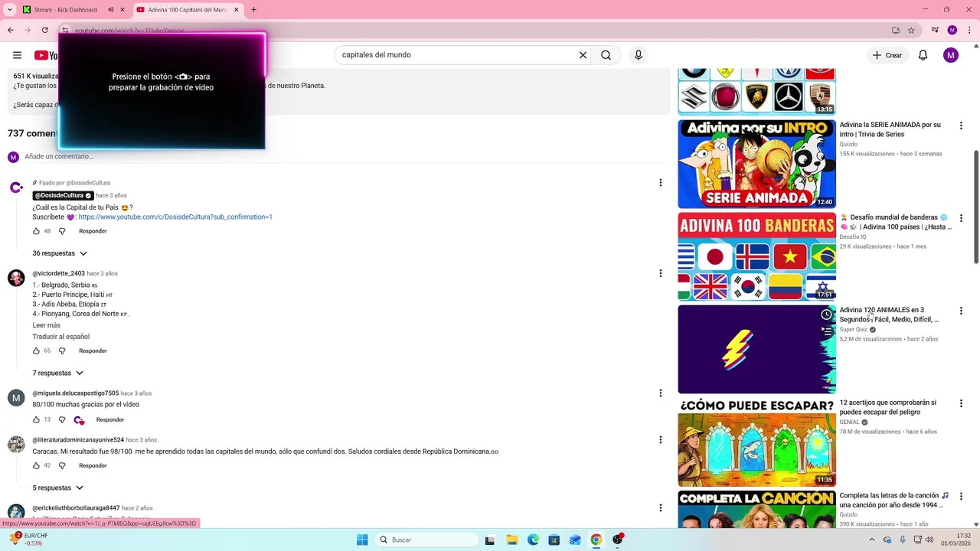The image size is (980, 551).
Task: Open car logos video thumbnail
Action: coord(756,91)
